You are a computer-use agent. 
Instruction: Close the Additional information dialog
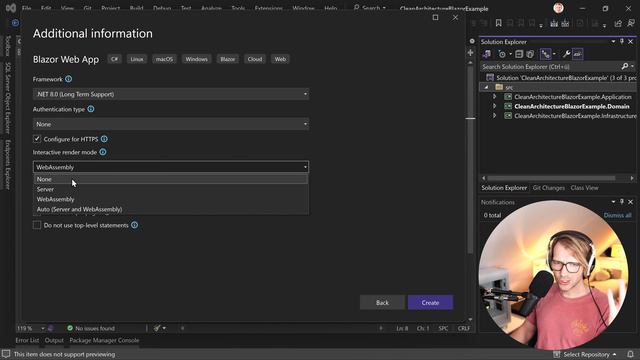[455, 18]
